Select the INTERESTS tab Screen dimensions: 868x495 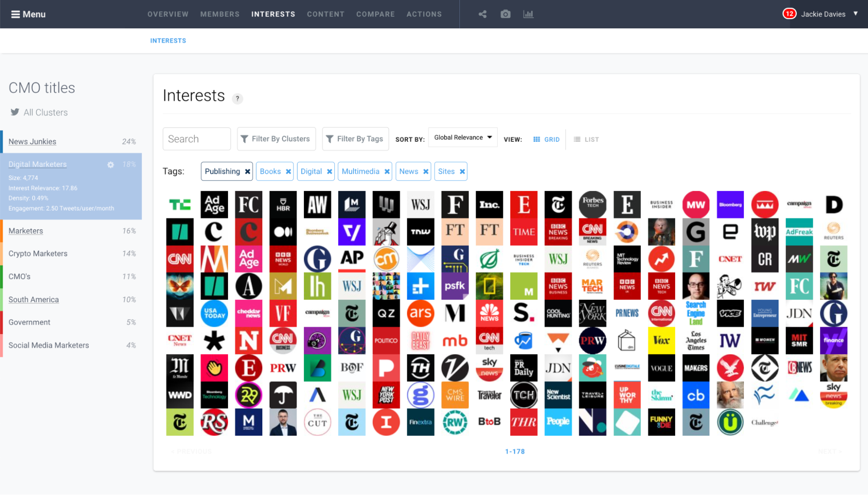(273, 14)
